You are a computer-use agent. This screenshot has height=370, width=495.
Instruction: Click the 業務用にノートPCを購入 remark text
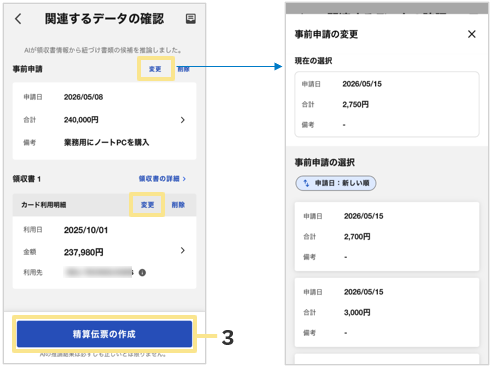(106, 142)
